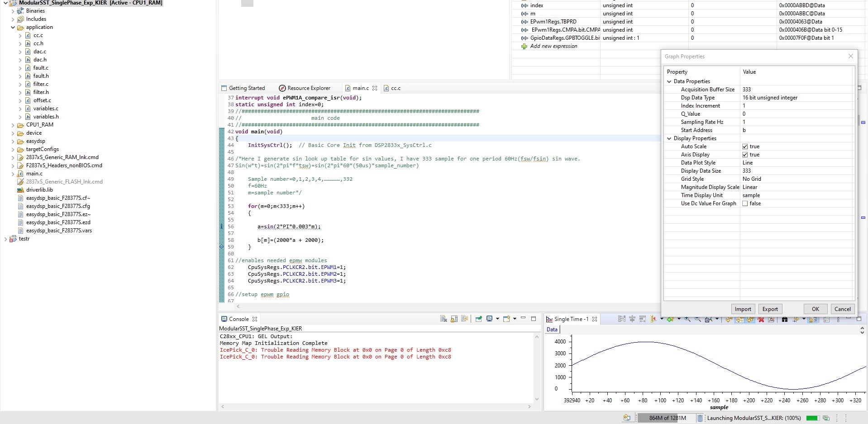Maximize the Console view

[x=534, y=318]
